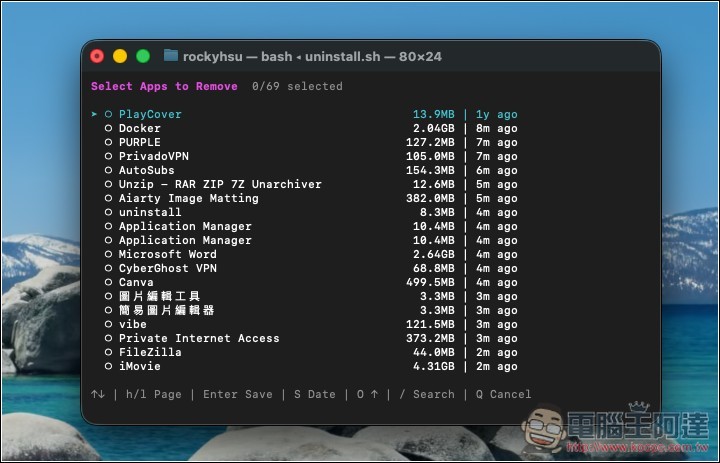Click the PrivadoVPN app name
720x463 pixels.
tap(154, 156)
